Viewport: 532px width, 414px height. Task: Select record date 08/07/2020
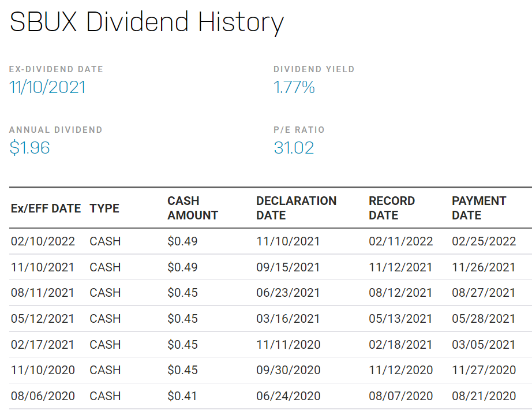tap(400, 396)
